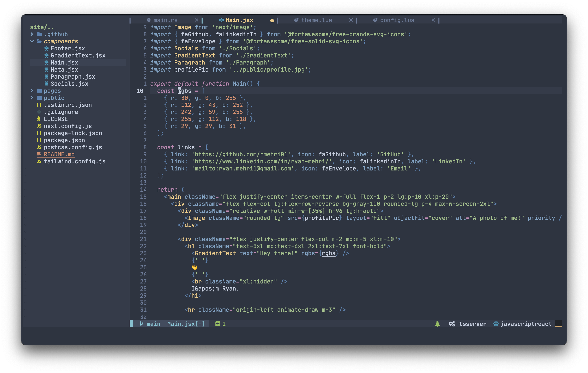Open README.md in the file tree
The image size is (588, 373).
[59, 154]
